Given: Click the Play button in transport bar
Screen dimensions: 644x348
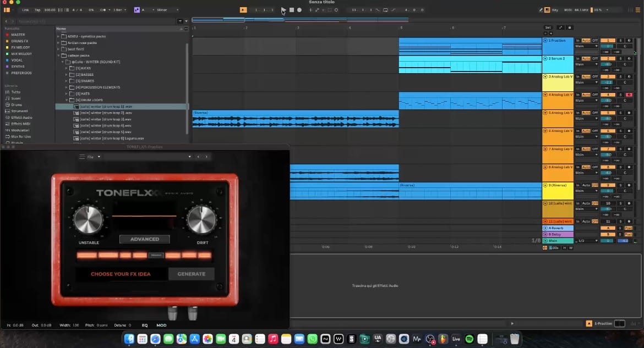Looking at the screenshot, I should pos(283,10).
